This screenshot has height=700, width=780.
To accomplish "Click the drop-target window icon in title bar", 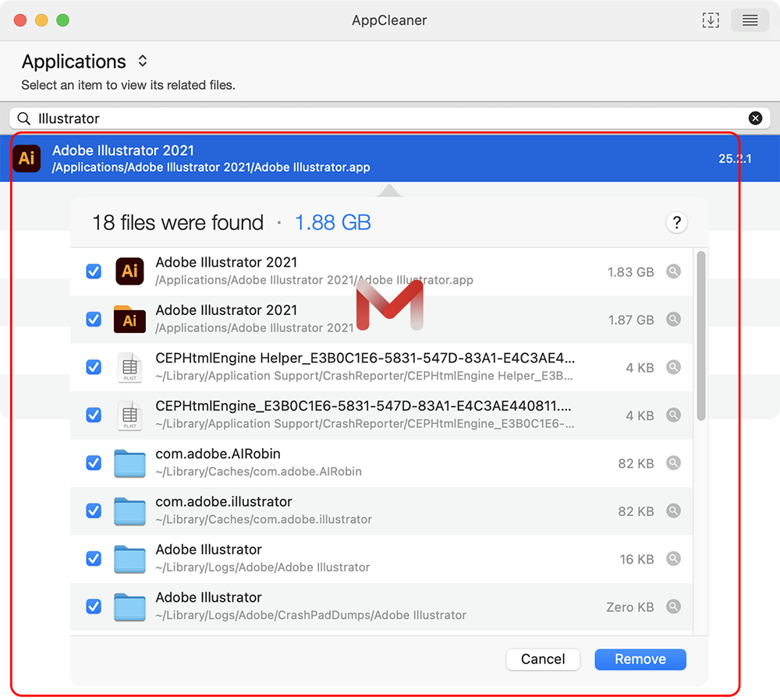I will pos(711,20).
